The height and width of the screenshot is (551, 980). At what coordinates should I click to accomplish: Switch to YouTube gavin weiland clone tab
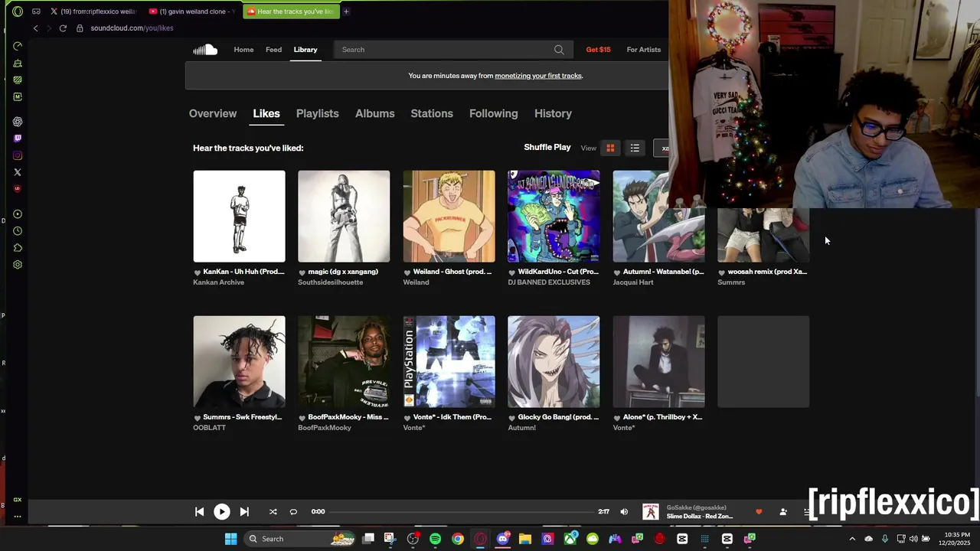coord(192,11)
